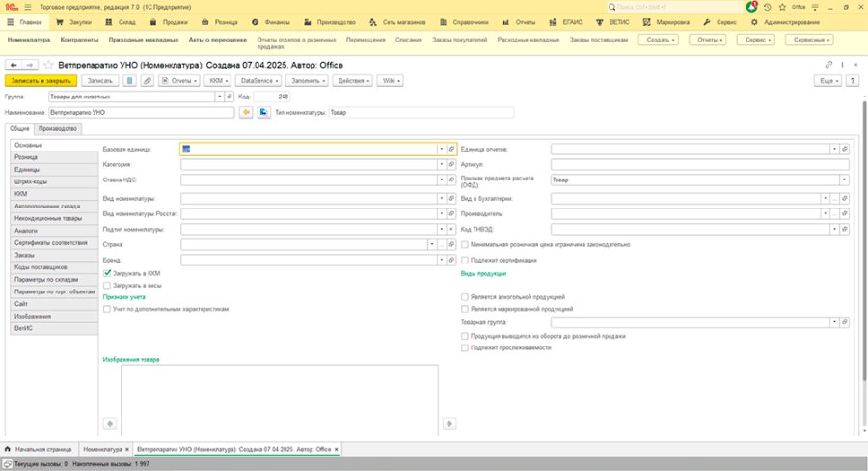The width and height of the screenshot is (868, 471).
Task: Switch to the Производство tab
Action: coord(58,128)
